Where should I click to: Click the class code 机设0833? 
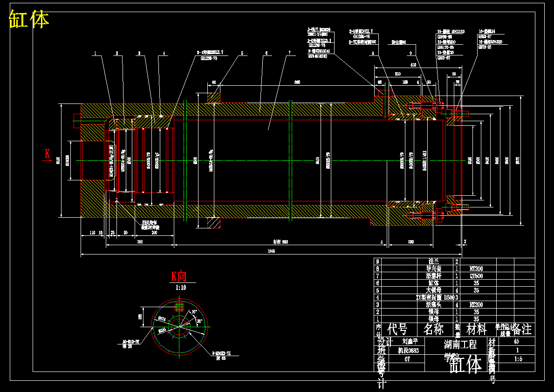pos(409,351)
